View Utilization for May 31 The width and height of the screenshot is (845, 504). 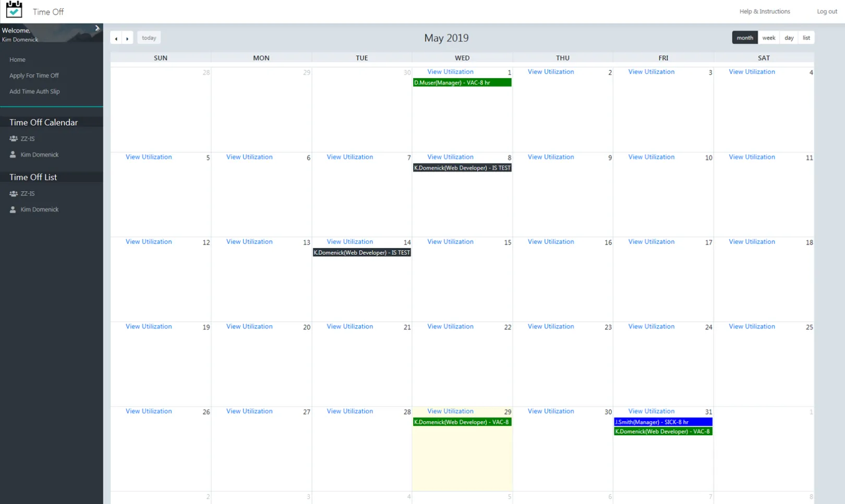tap(651, 411)
